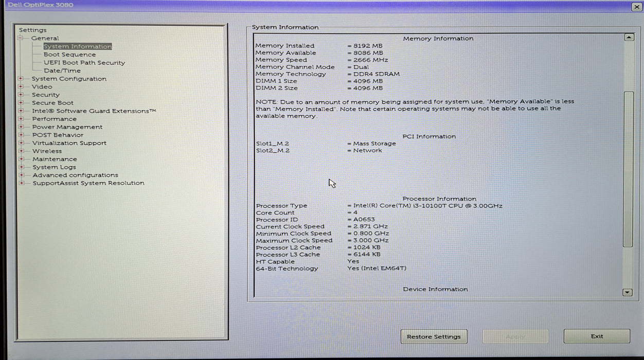Expand the Virtualization Support node

21,143
